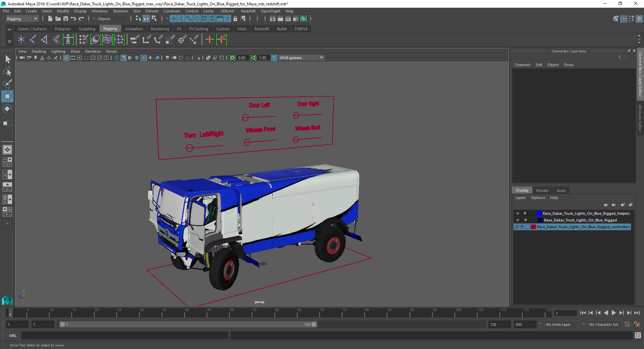The height and width of the screenshot is (349, 644).
Task: Select the Rotate tool in toolbox
Action: point(7,109)
